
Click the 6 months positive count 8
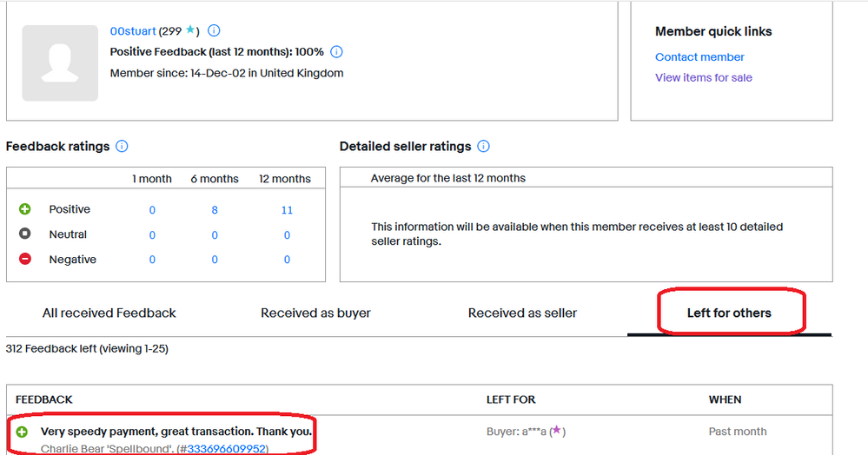click(x=215, y=210)
